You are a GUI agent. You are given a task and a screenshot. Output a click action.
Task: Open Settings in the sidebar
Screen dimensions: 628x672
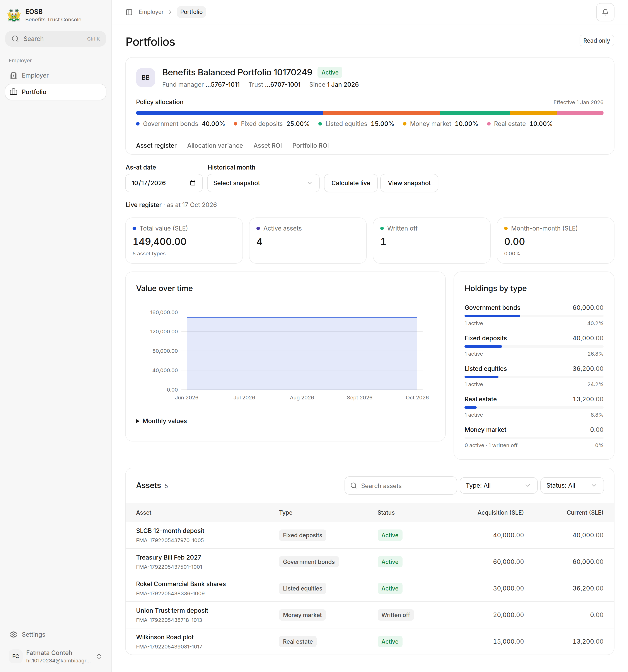coord(55,635)
